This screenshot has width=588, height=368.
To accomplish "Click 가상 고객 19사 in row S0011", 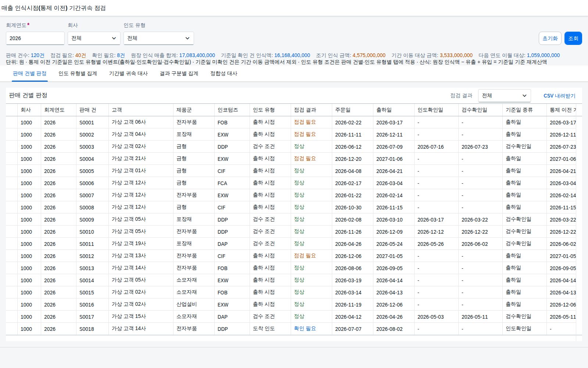I will tap(129, 244).
